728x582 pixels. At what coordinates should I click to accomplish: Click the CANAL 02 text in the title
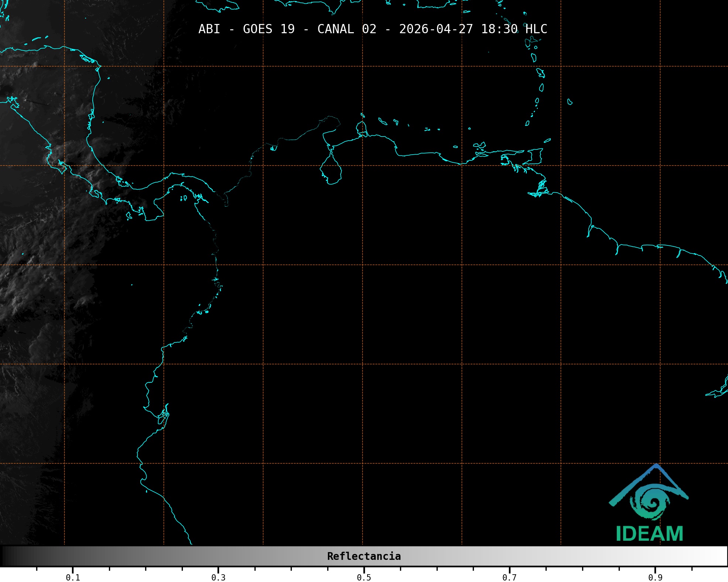[346, 29]
